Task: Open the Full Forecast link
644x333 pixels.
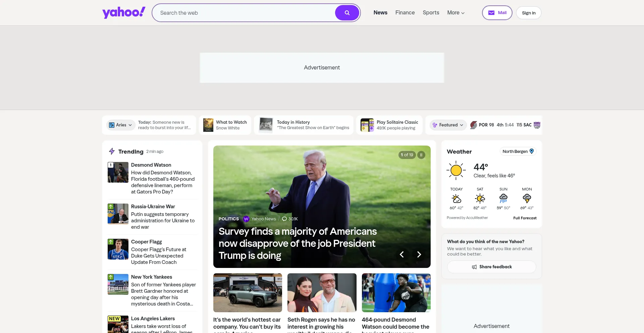Action: click(x=525, y=218)
